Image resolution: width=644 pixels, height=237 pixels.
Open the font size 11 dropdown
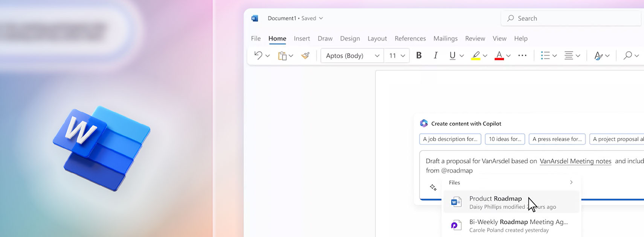click(397, 56)
